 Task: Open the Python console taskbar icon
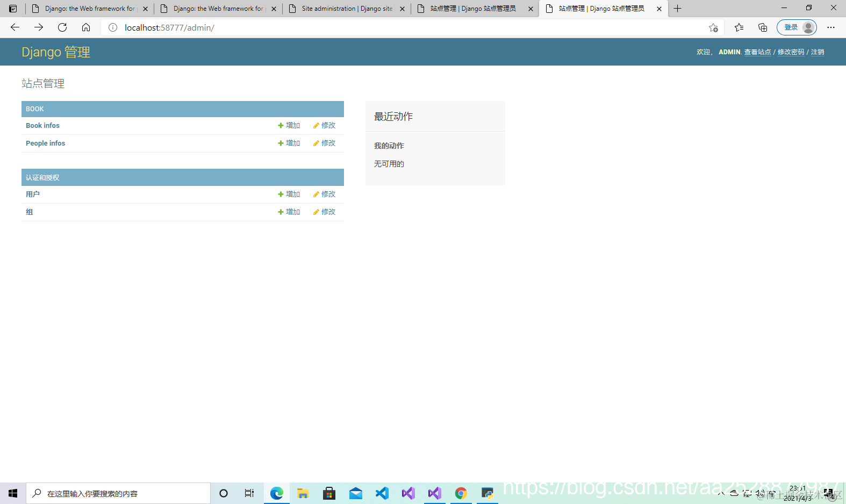(487, 493)
